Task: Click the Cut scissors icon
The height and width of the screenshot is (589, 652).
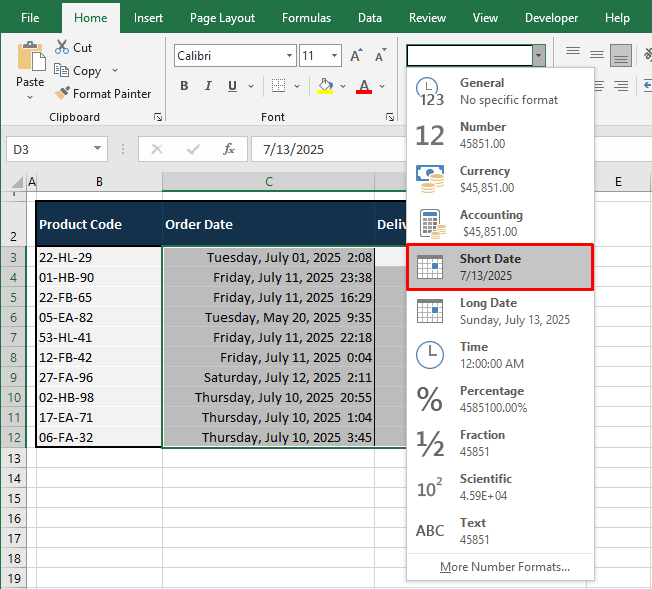Action: pyautogui.click(x=62, y=47)
